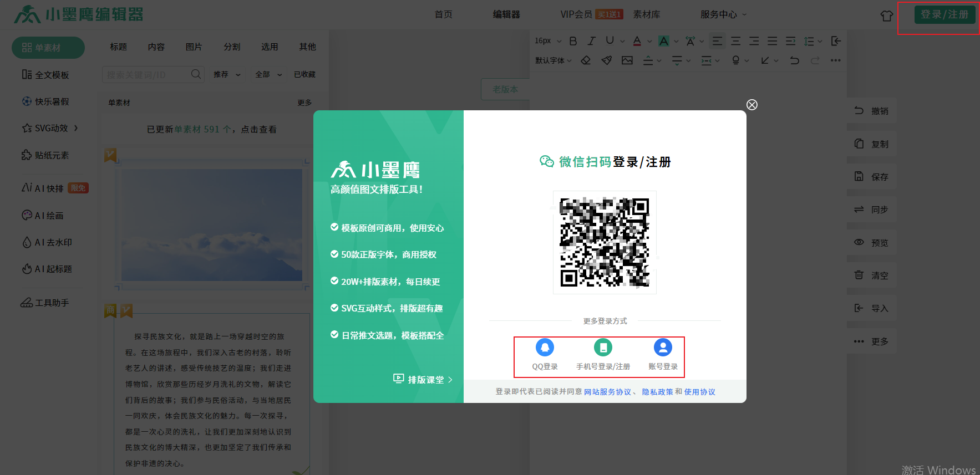
Task: Expand font color picker arrow
Action: tap(649, 42)
